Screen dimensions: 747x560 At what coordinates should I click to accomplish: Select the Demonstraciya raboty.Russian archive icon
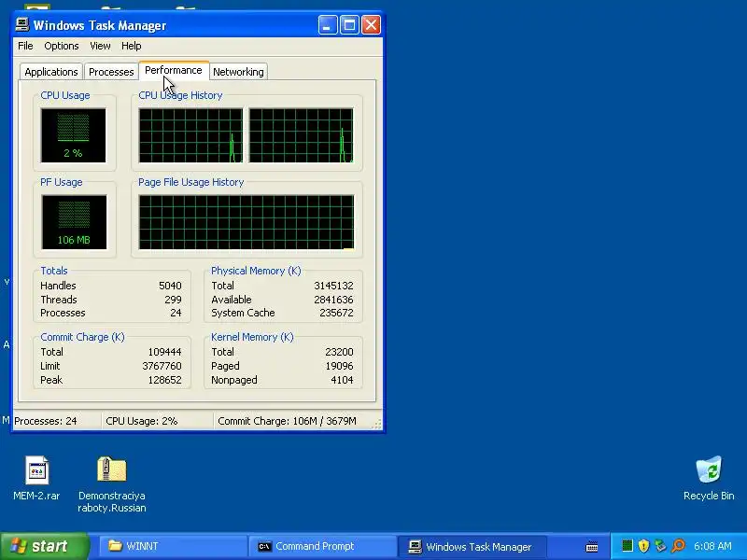(112, 484)
